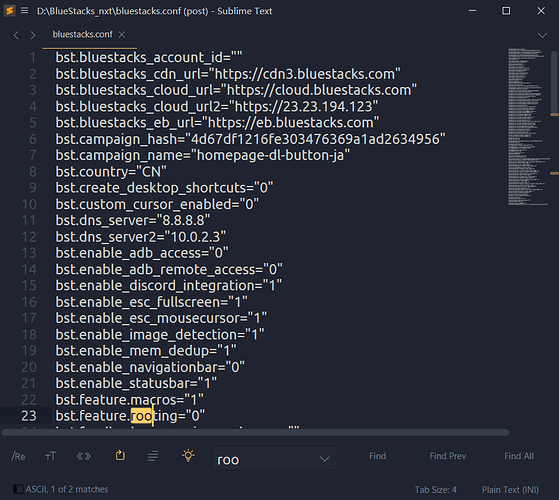Click line bst.dns_server="8.8.8.8"
559x500 pixels.
[x=133, y=220]
